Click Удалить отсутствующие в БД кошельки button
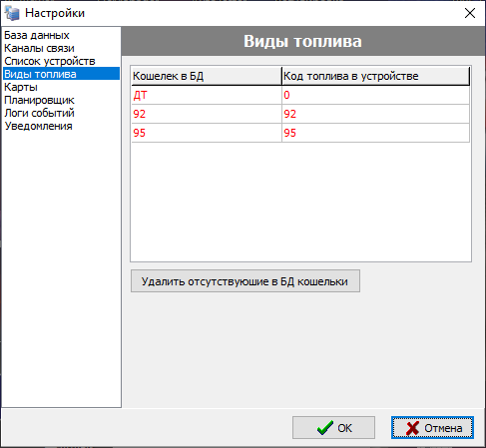486x448 pixels. pos(245,281)
